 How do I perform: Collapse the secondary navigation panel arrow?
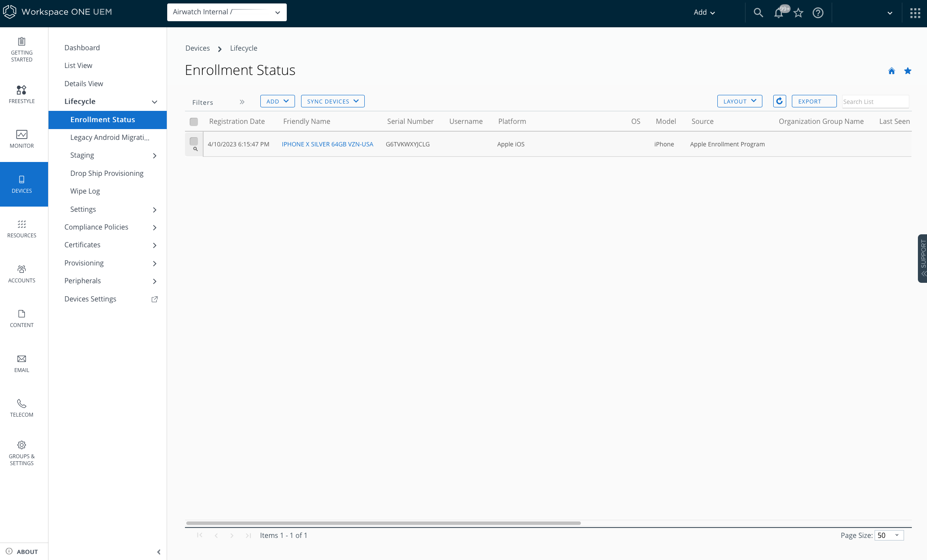pyautogui.click(x=159, y=552)
